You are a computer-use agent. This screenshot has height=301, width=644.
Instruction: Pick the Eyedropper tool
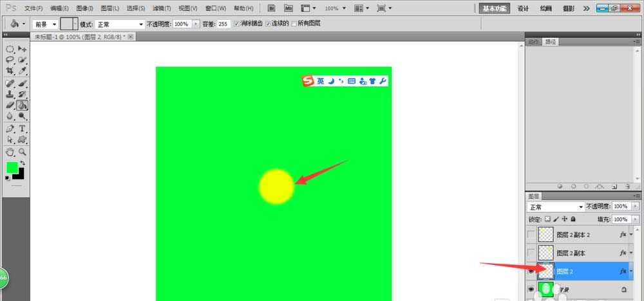[22, 71]
